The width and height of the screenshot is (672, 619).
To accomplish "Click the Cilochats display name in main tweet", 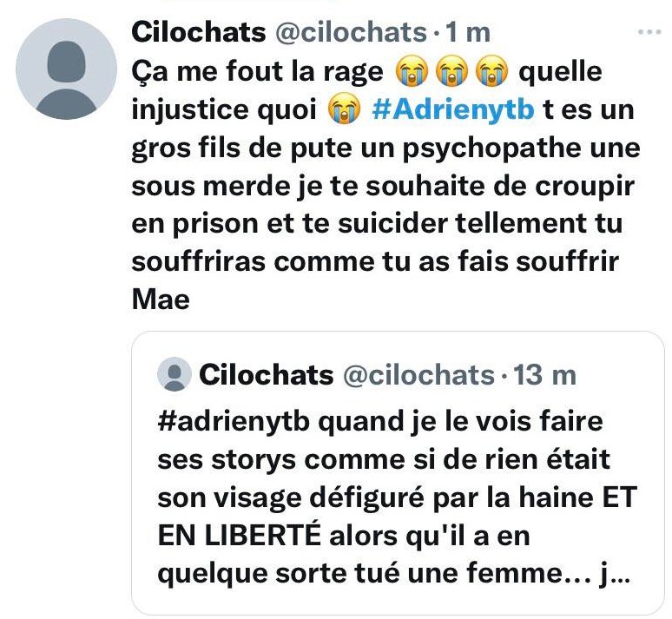I will point(199,33).
